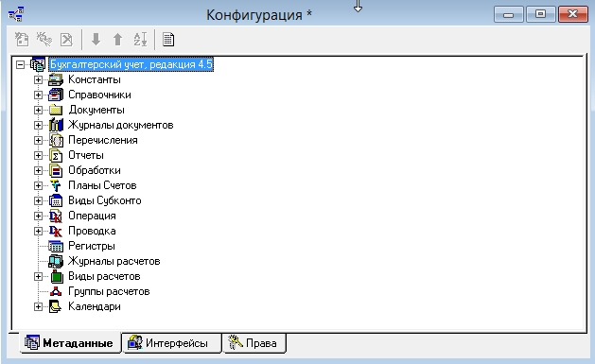
Task: Select the Обработки label
Action: tap(95, 170)
